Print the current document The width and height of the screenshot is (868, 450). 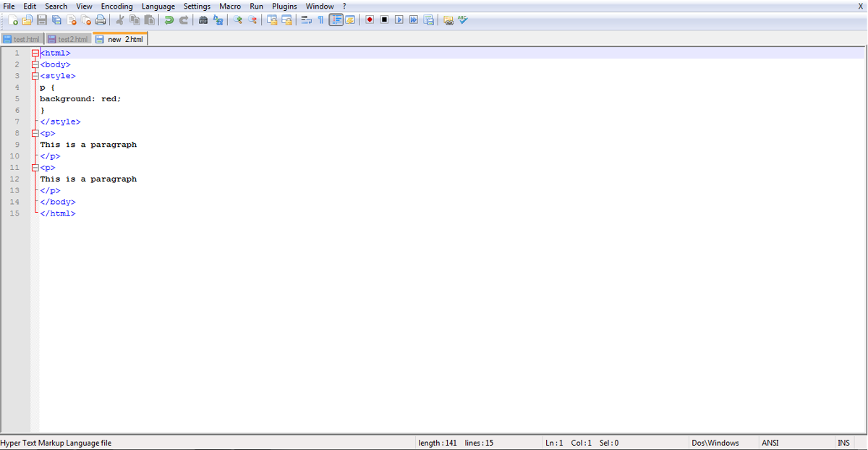click(101, 20)
